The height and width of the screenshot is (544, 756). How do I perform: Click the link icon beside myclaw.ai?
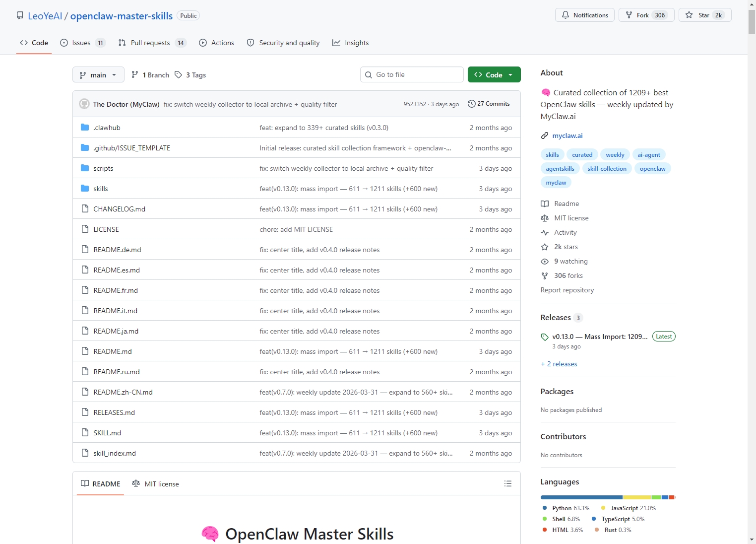(x=545, y=136)
